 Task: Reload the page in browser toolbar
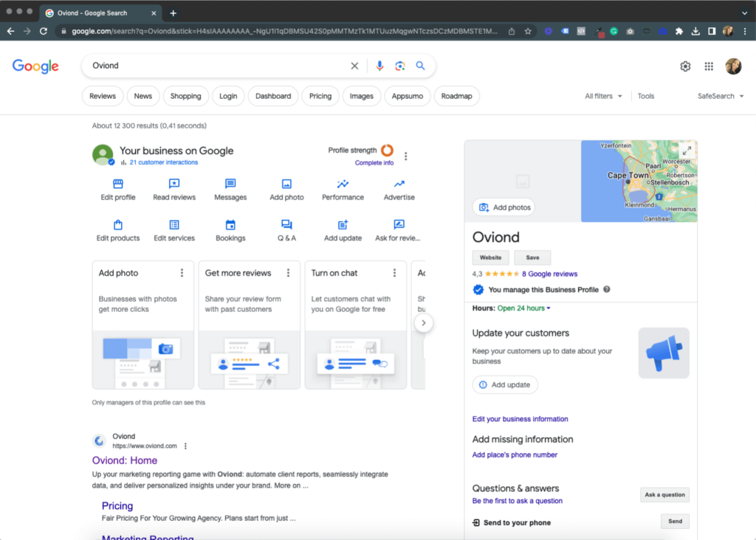[x=44, y=31]
